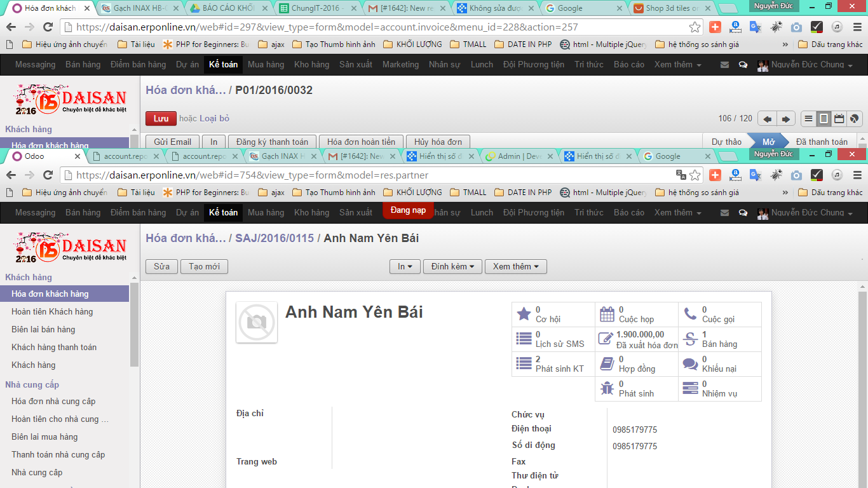Open the mail envelope icon in front Odoo window
The image size is (868, 488).
(x=724, y=213)
